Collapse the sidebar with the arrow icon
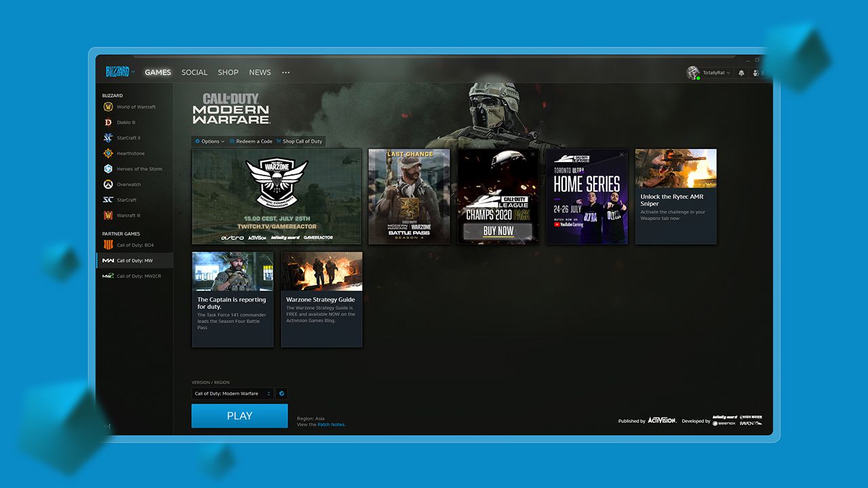 [107, 426]
